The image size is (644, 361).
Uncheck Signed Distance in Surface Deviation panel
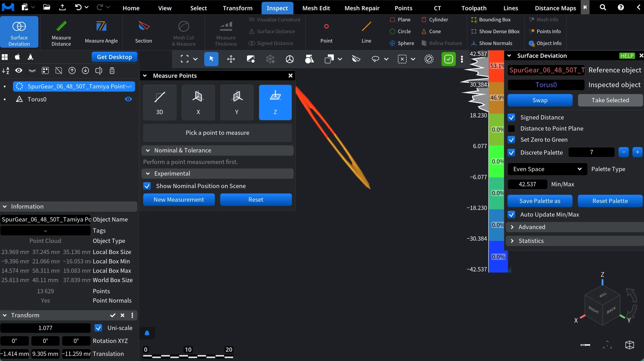[511, 117]
